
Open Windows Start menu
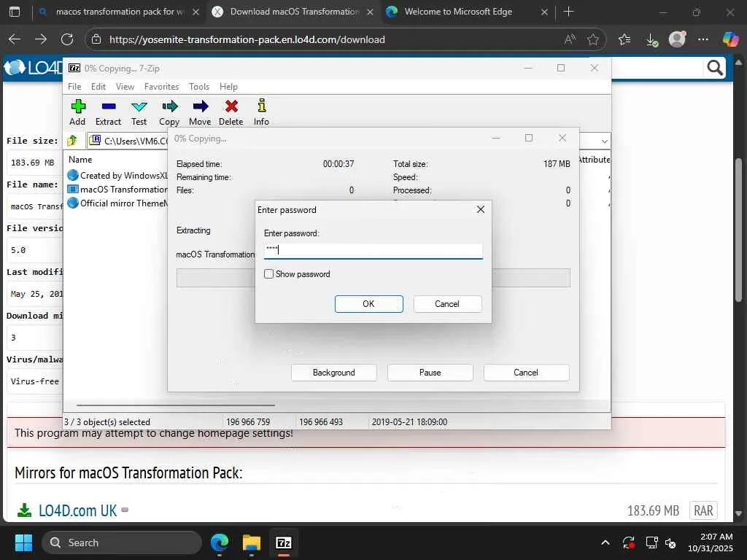(x=23, y=542)
